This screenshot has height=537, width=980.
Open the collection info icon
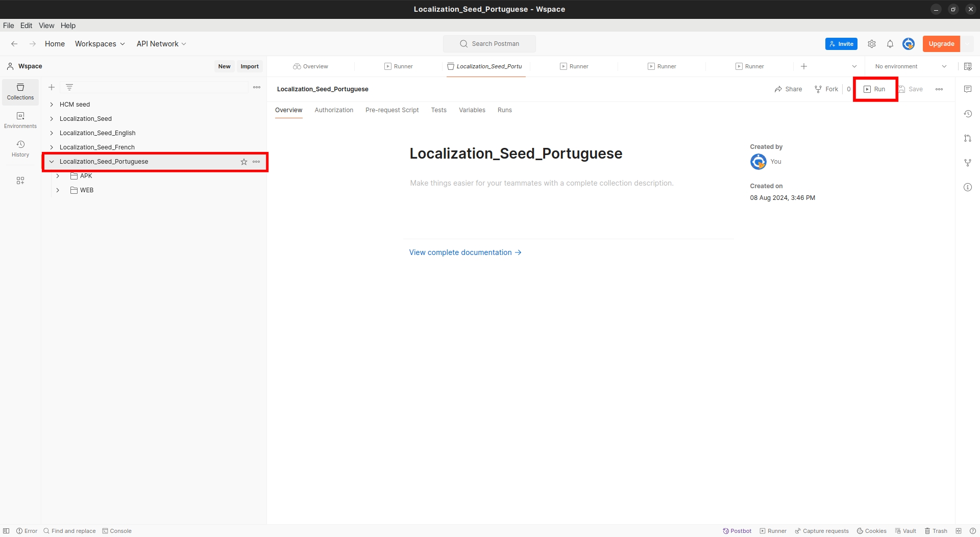pyautogui.click(x=967, y=187)
